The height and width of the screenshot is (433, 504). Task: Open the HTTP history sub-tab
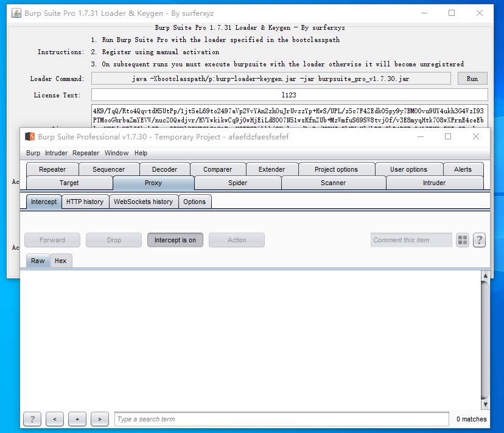point(85,202)
